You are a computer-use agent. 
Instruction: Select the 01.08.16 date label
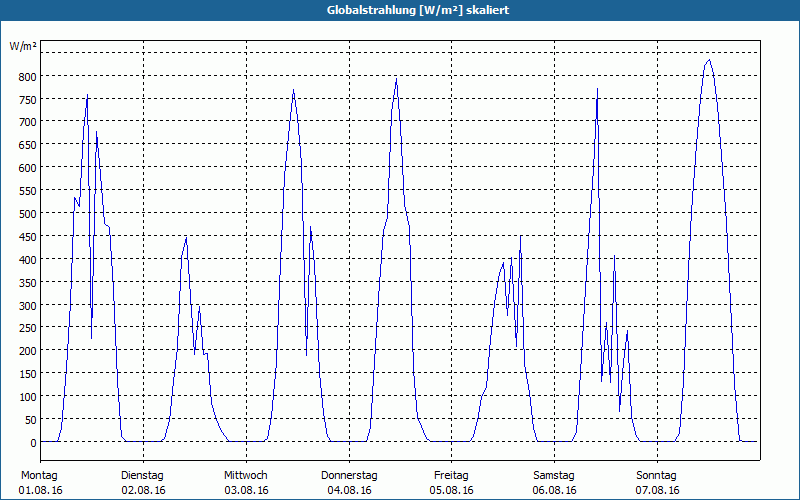tap(40, 490)
